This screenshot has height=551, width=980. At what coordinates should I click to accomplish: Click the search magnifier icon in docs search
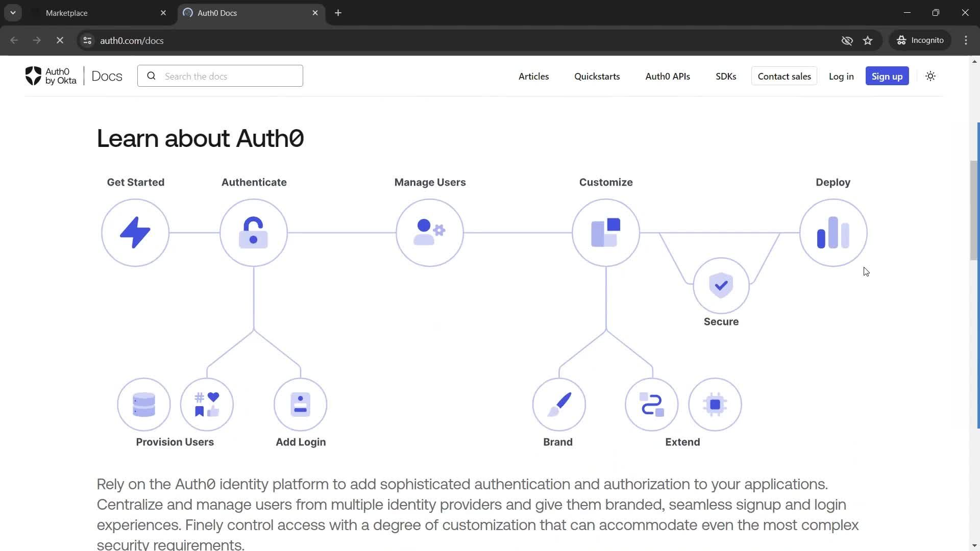click(x=151, y=76)
